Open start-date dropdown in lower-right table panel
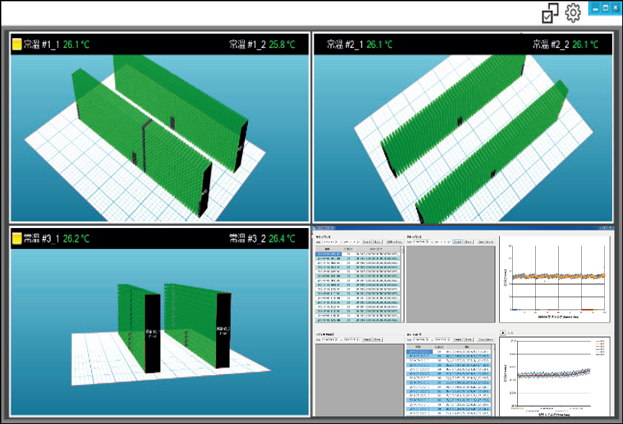 pyautogui.click(x=420, y=339)
